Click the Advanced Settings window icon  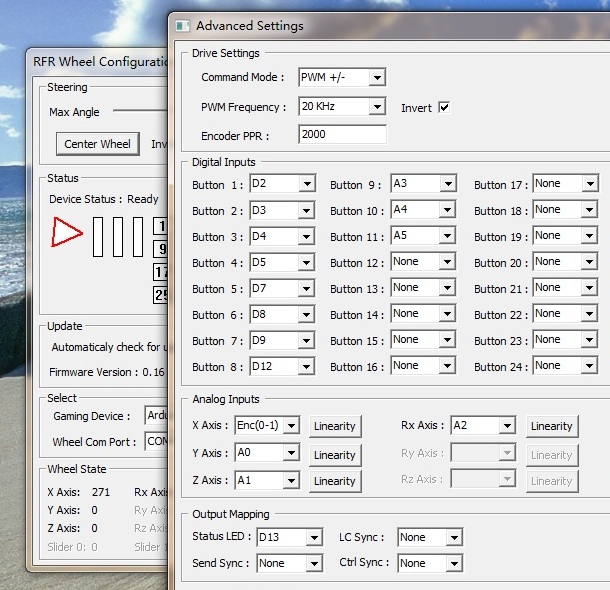pyautogui.click(x=181, y=26)
